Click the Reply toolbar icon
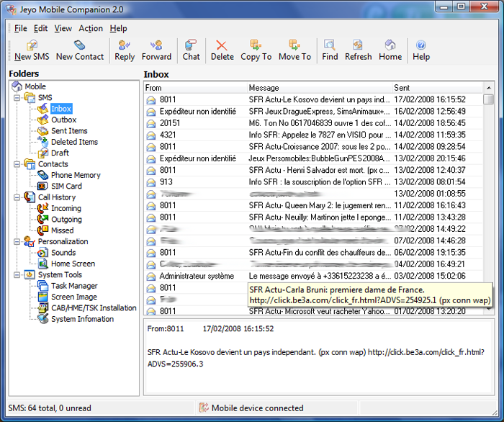This screenshot has height=422, width=504. click(x=125, y=45)
